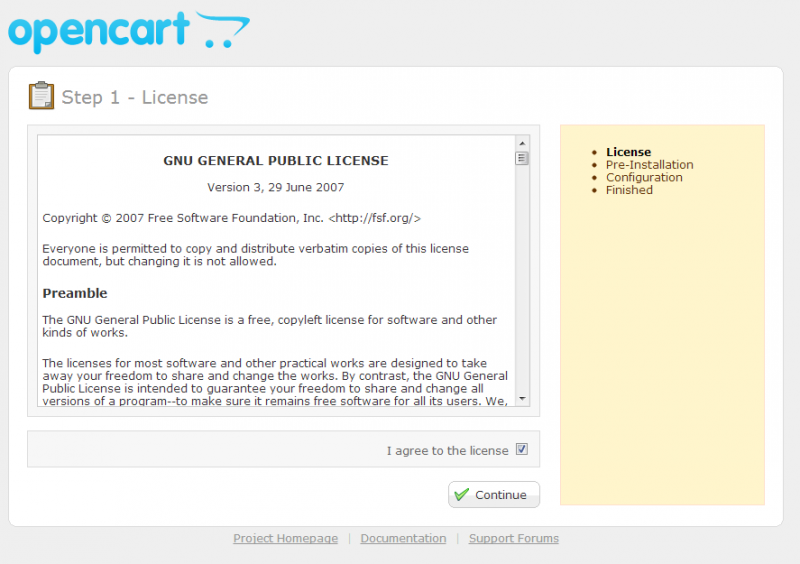Click the license scrollbar down arrow

pos(522,399)
